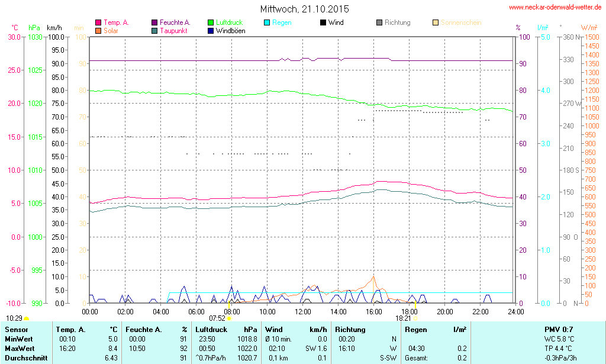
Task: Click the purple Feuchte A. legend swatch
Action: (154, 23)
